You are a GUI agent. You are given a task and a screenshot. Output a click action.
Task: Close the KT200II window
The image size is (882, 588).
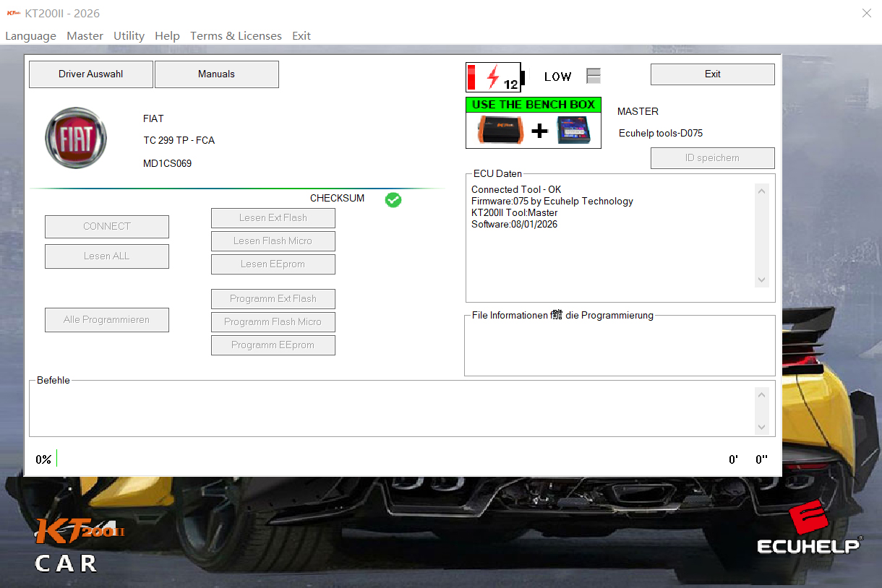coord(866,13)
